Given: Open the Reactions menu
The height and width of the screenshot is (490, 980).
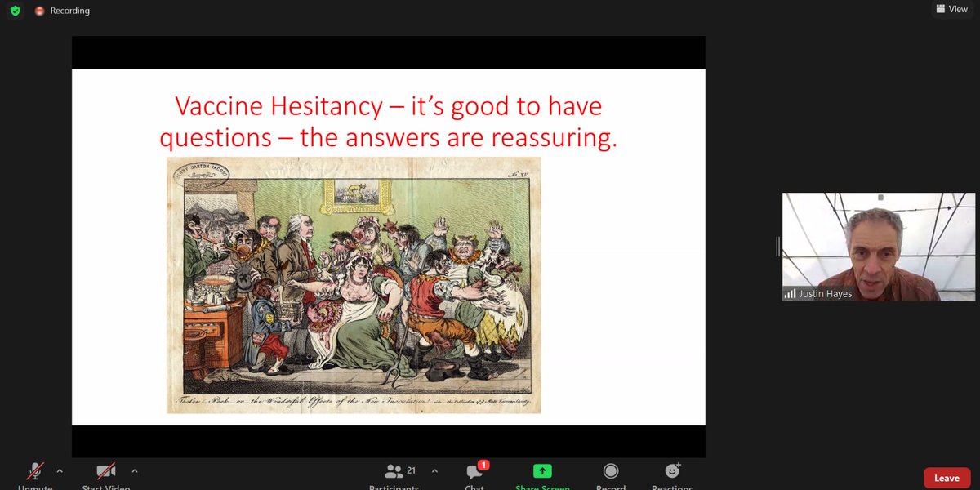Looking at the screenshot, I should pyautogui.click(x=672, y=476).
